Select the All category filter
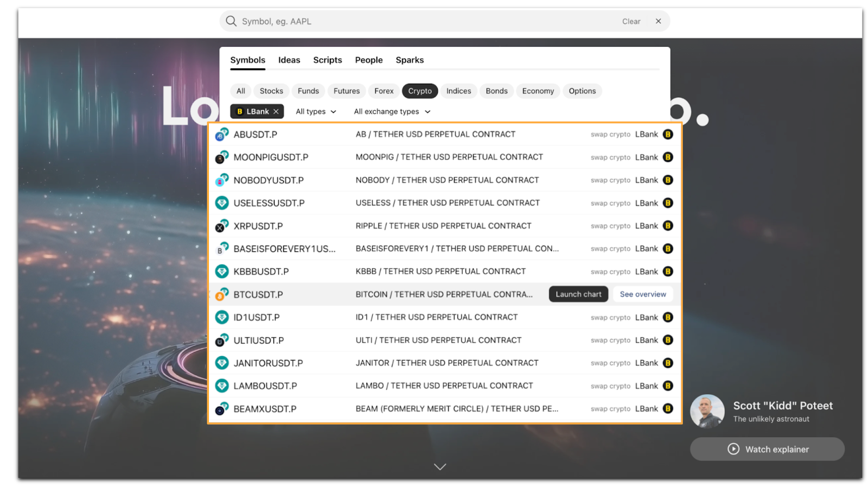The image size is (868, 486). 240,91
